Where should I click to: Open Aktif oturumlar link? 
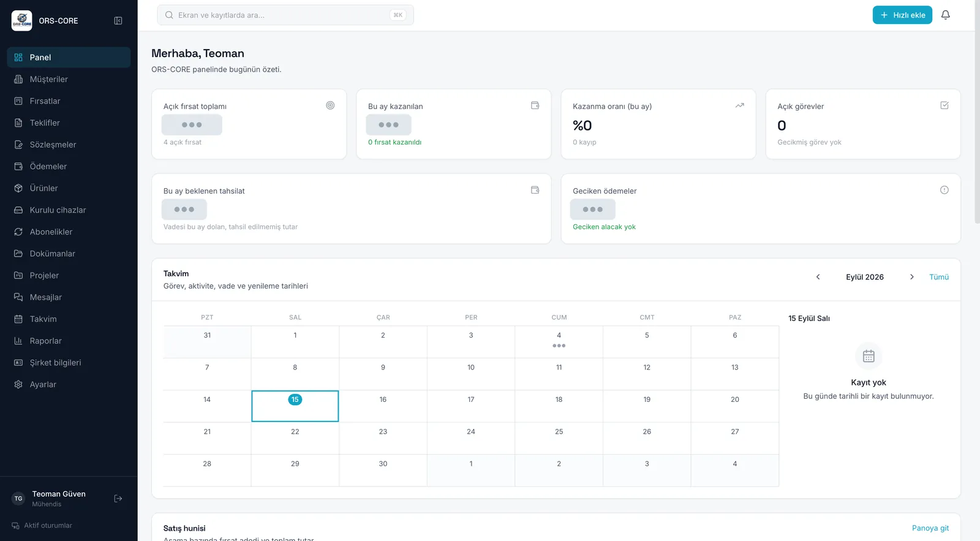[x=42, y=526]
